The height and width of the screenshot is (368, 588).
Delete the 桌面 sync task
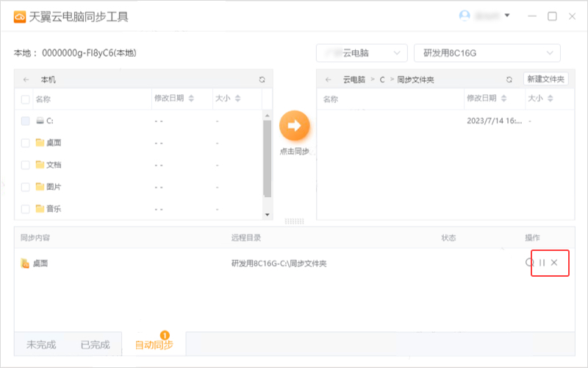[554, 263]
